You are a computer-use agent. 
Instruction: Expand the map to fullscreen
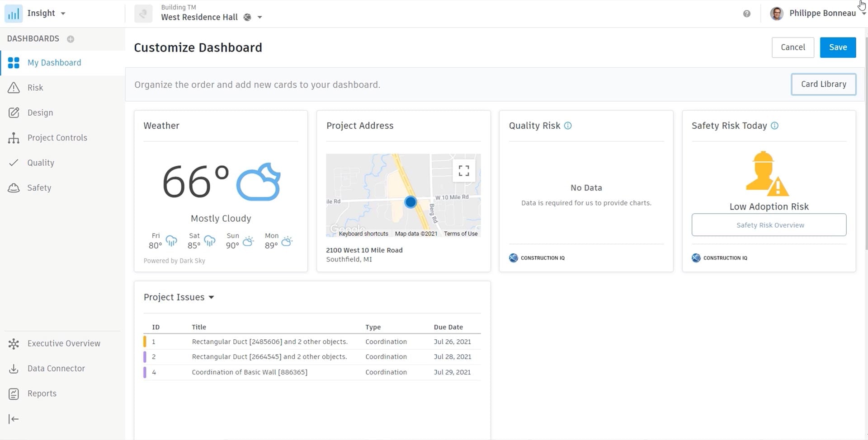464,171
